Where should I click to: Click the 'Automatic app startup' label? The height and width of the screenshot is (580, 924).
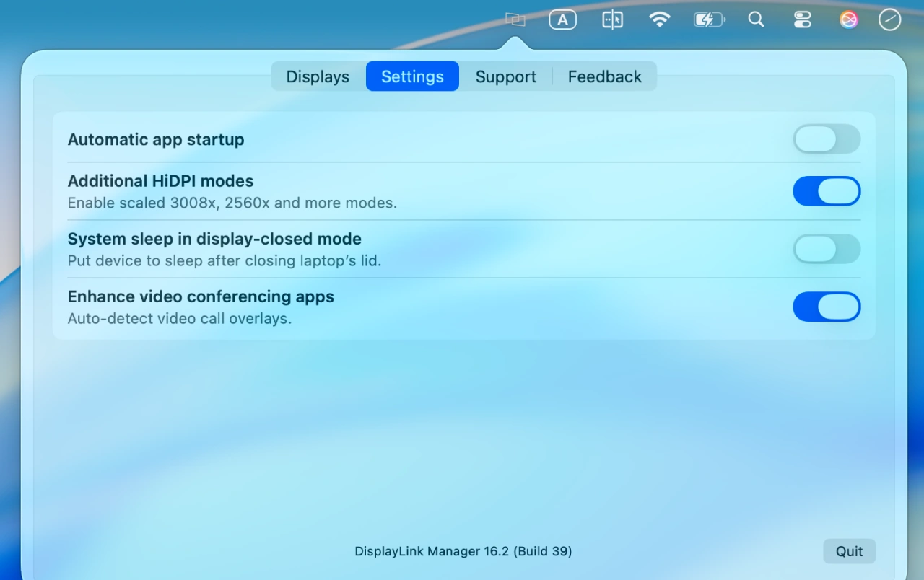[156, 139]
